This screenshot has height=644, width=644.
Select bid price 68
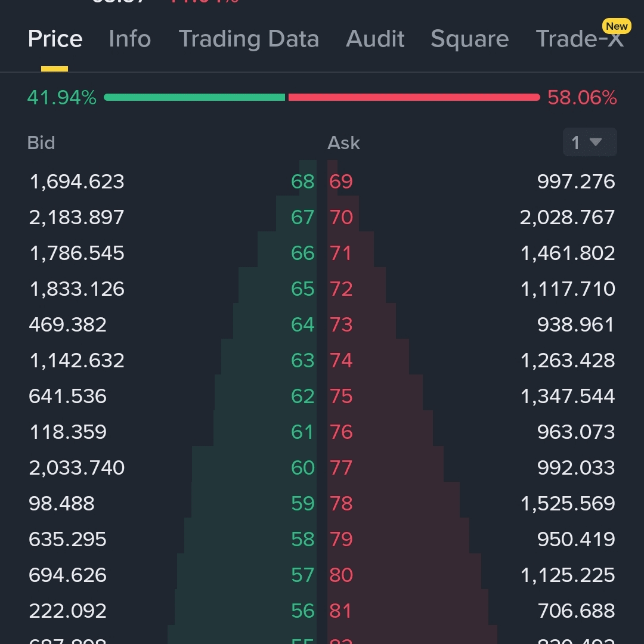click(303, 181)
